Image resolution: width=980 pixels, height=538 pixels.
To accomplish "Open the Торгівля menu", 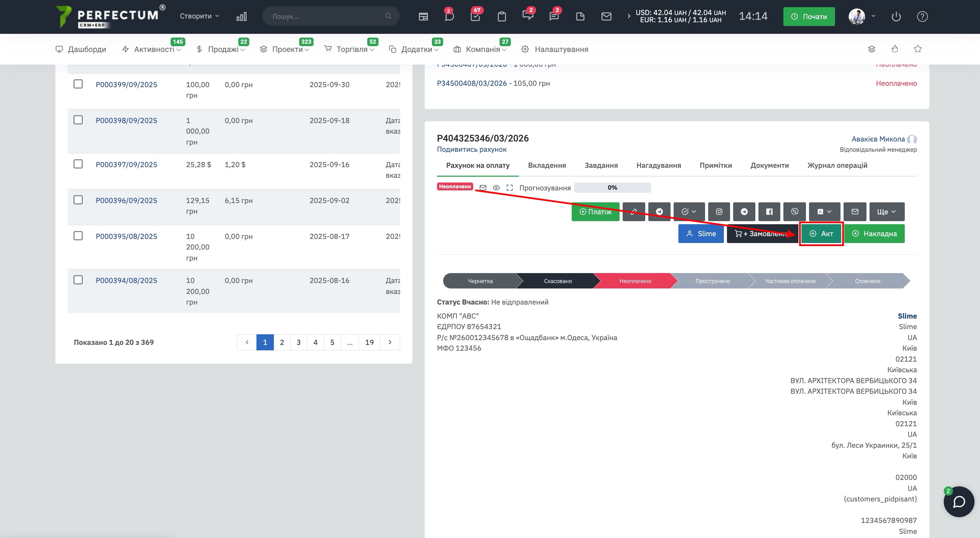I will pos(352,50).
